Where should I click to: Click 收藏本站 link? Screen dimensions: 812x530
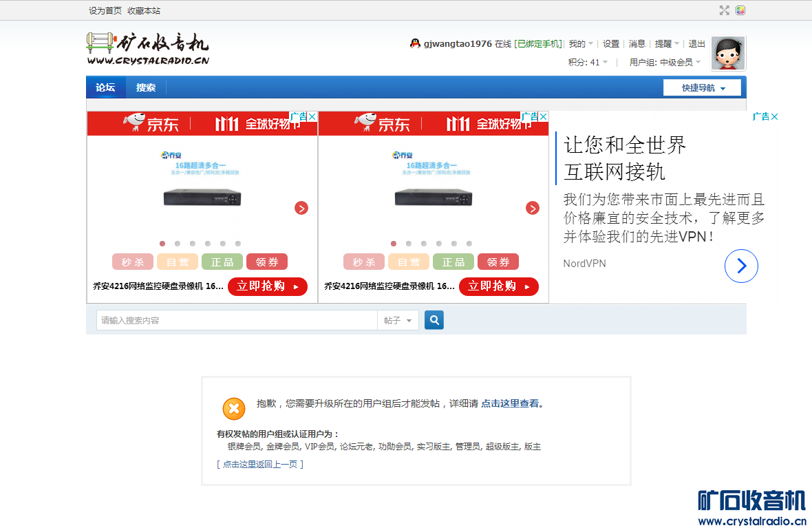pyautogui.click(x=144, y=11)
